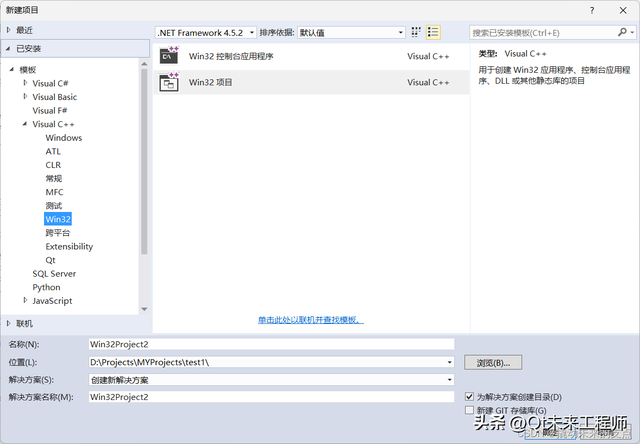
Task: Click the 名称 project name field
Action: pyautogui.click(x=271, y=344)
